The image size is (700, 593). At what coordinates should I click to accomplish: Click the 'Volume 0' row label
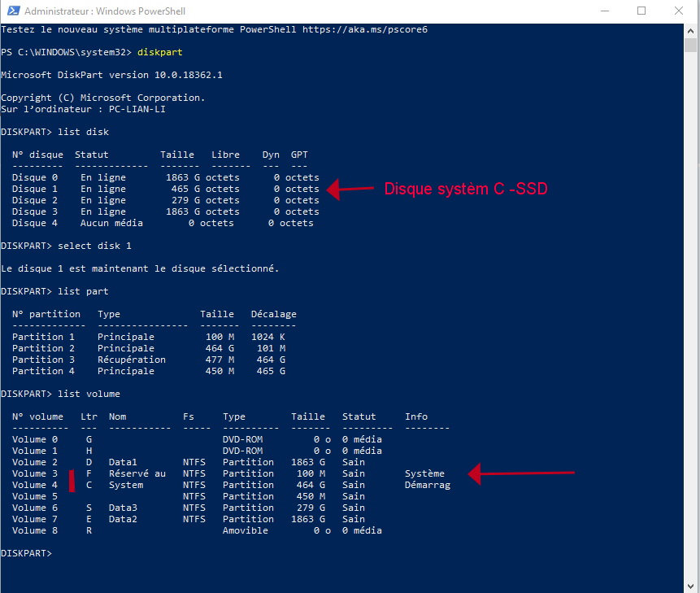click(x=35, y=439)
